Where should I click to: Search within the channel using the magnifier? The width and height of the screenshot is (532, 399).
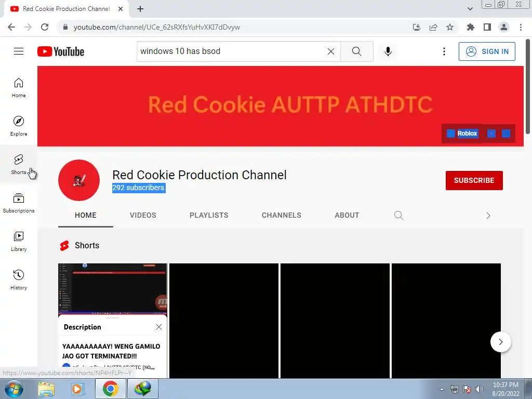point(398,216)
